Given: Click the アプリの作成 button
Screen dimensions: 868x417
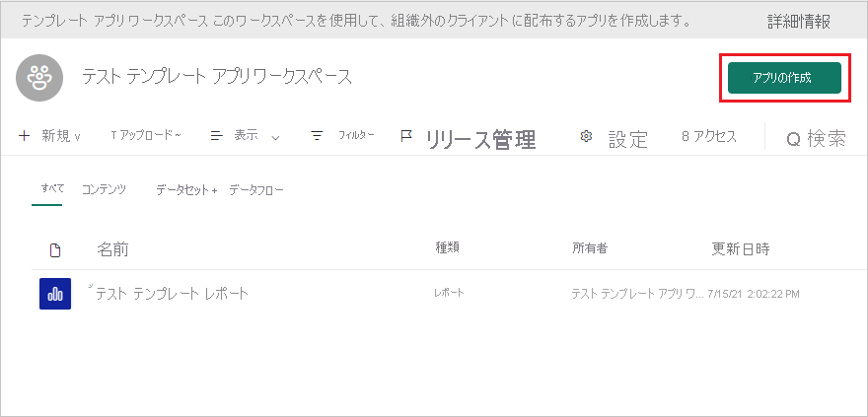Looking at the screenshot, I should (x=784, y=78).
